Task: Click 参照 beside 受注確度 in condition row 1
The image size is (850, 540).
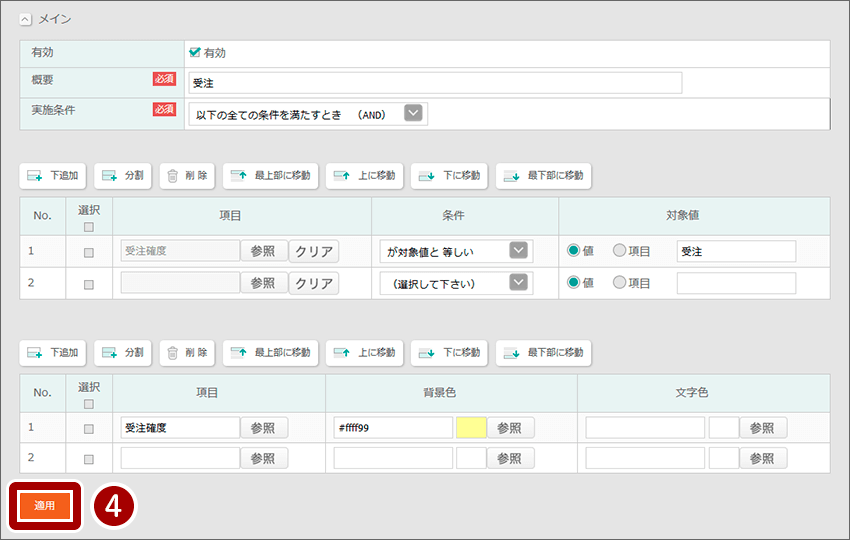Action: pos(263,251)
